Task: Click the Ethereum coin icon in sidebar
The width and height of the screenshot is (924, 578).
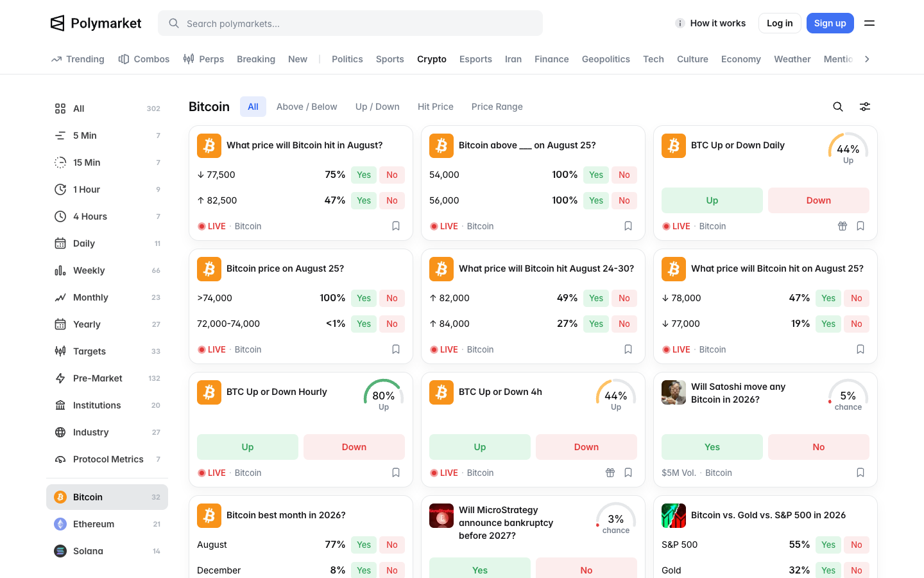Action: click(x=60, y=524)
